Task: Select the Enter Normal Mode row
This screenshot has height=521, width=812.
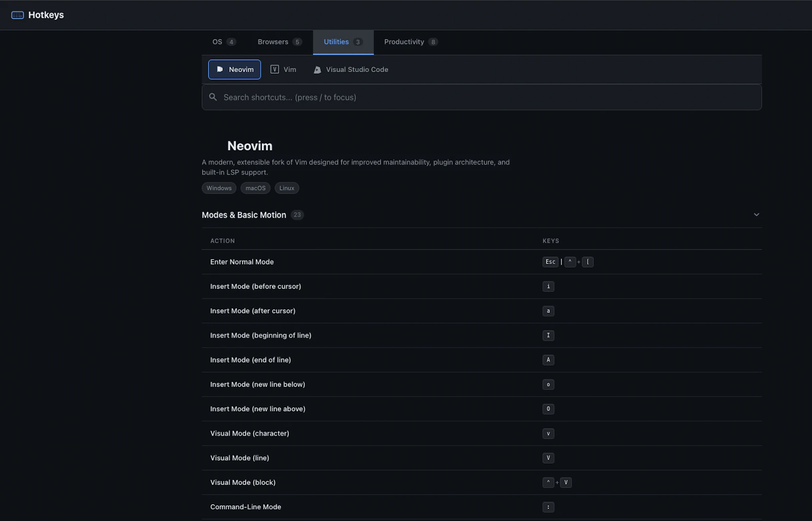Action: coord(482,262)
